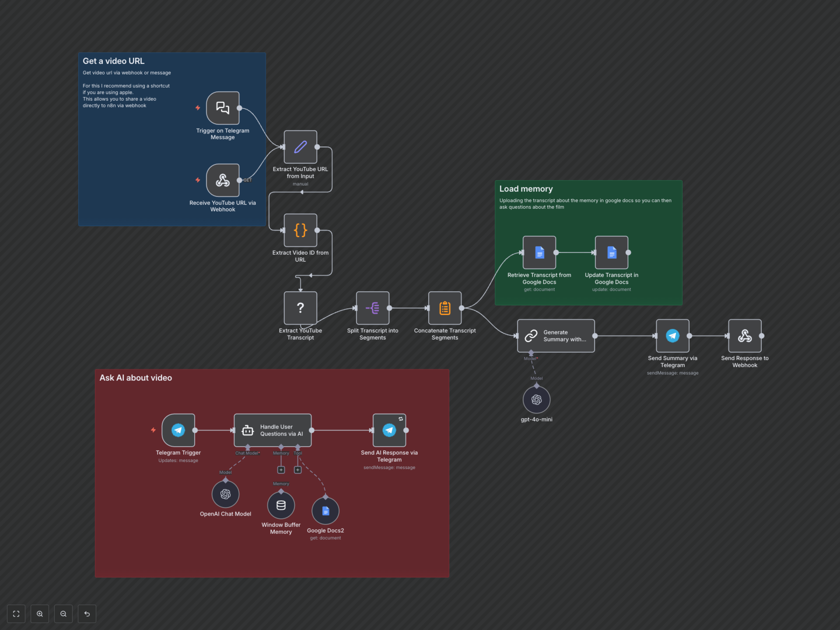This screenshot has width=840, height=630.
Task: Open Update Transcript in Google Docs node
Action: pyautogui.click(x=611, y=252)
